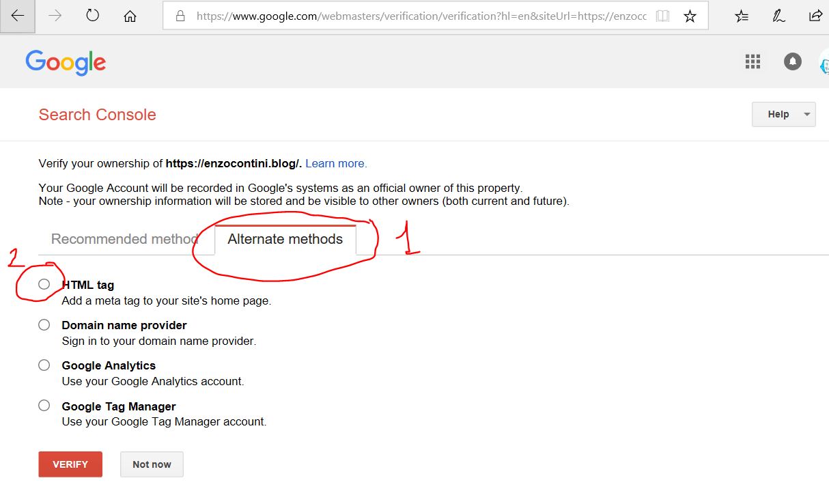Screen dimensions: 829x504
Task: Click the add notes pen icon
Action: tap(778, 16)
